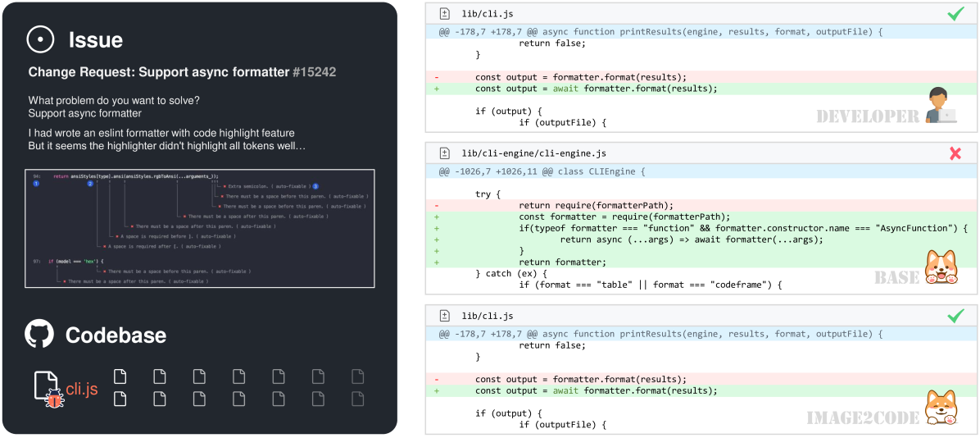Viewport: 980px width, 438px height.
Task: Click the Issue circle-dot icon
Action: coord(41,39)
